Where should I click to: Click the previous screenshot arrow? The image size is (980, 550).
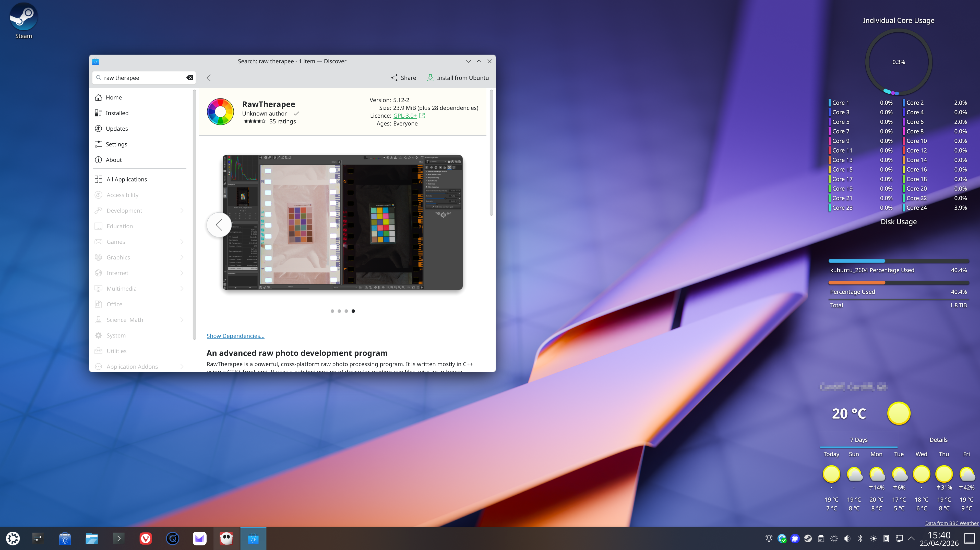[219, 225]
